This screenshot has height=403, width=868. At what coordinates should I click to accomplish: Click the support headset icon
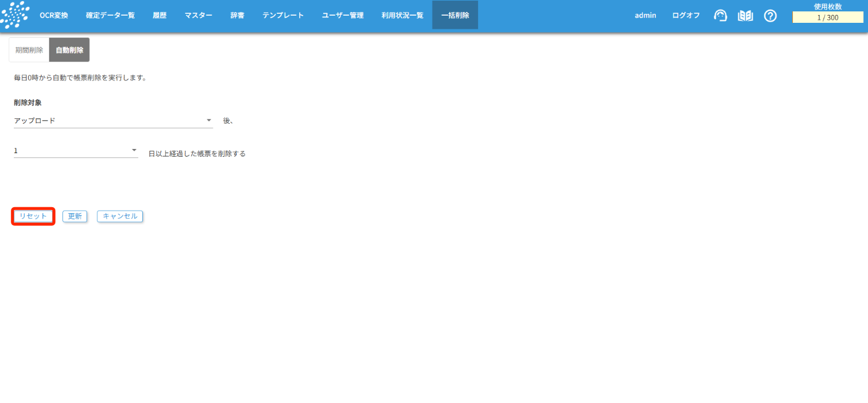tap(720, 16)
